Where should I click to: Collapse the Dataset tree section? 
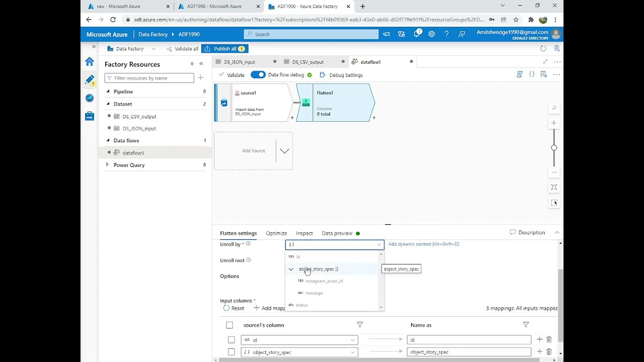pyautogui.click(x=108, y=104)
